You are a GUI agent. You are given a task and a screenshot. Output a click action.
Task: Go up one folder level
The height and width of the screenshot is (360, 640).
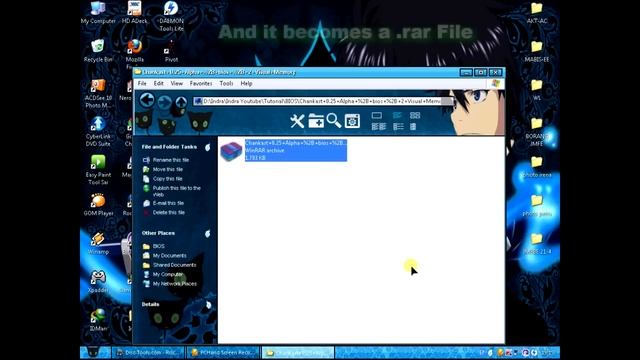click(x=181, y=102)
